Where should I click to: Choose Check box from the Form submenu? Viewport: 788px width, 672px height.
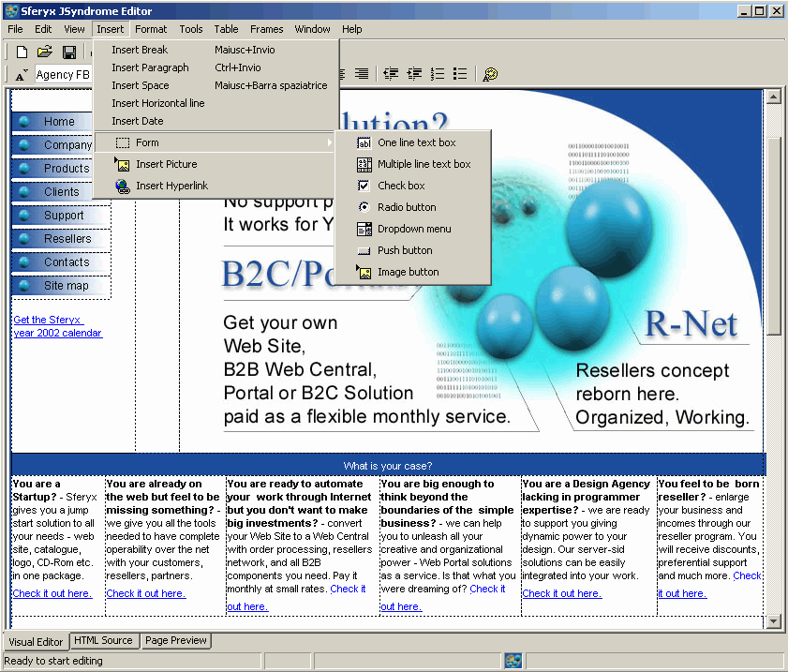[401, 186]
